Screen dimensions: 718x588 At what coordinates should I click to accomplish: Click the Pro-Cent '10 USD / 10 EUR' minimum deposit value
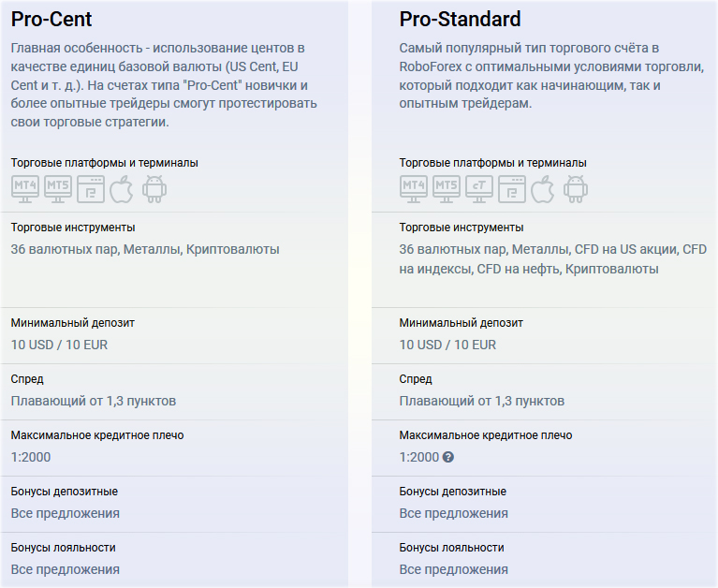[60, 345]
